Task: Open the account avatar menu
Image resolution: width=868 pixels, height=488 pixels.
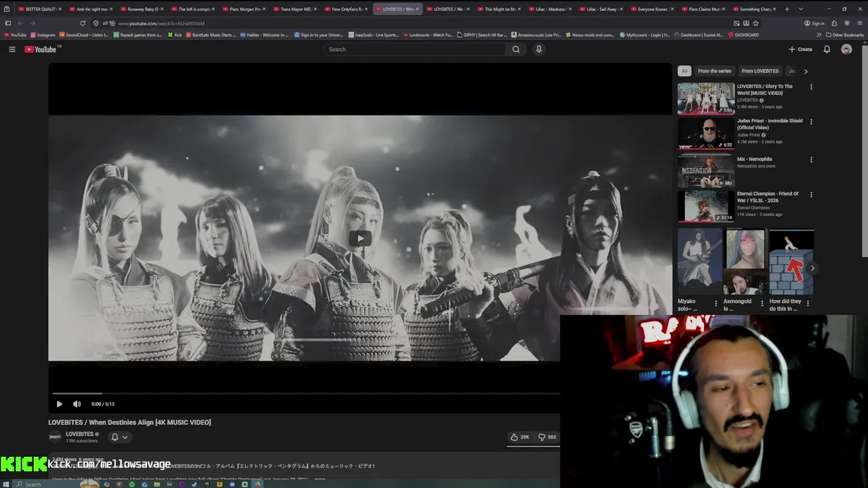Action: (846, 49)
